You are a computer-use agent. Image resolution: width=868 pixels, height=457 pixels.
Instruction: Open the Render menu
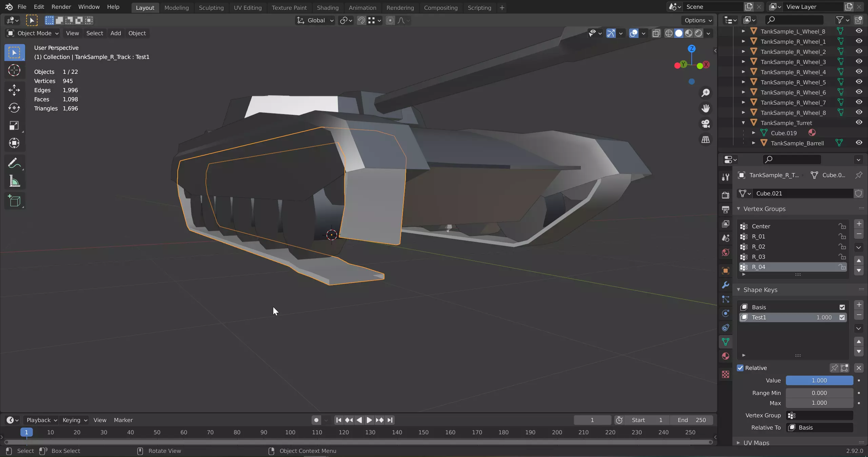coord(61,7)
